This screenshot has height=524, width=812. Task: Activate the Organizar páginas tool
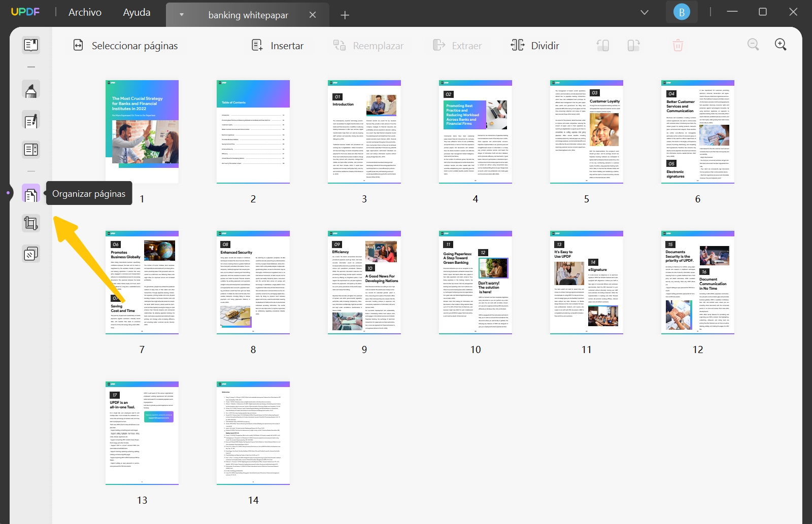[x=30, y=193]
